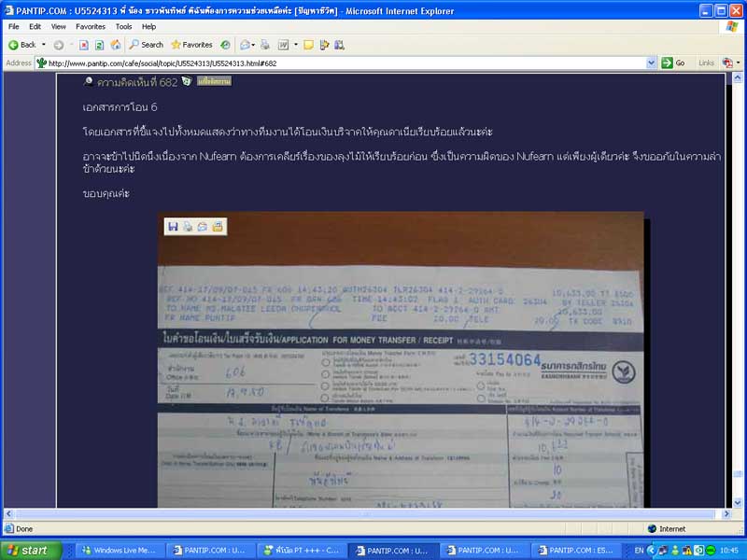Click the money transfer receipt photo
747x560 pixels.
coord(401,359)
